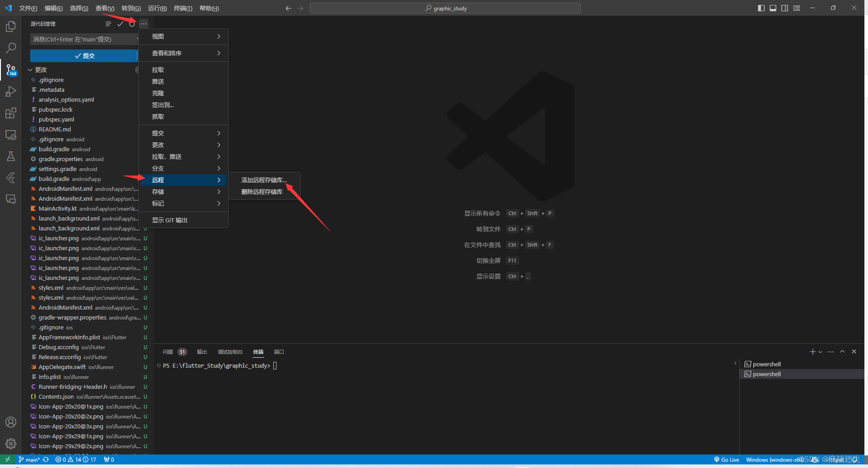This screenshot has width=868, height=468.
Task: Open the 终端(T) menu
Action: [x=183, y=8]
